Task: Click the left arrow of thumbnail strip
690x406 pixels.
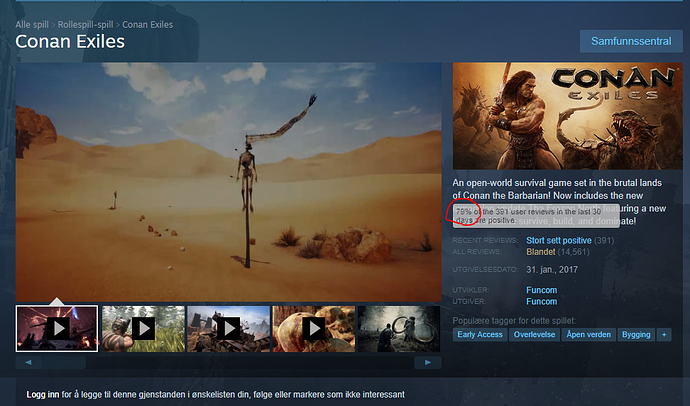Action: 29,362
